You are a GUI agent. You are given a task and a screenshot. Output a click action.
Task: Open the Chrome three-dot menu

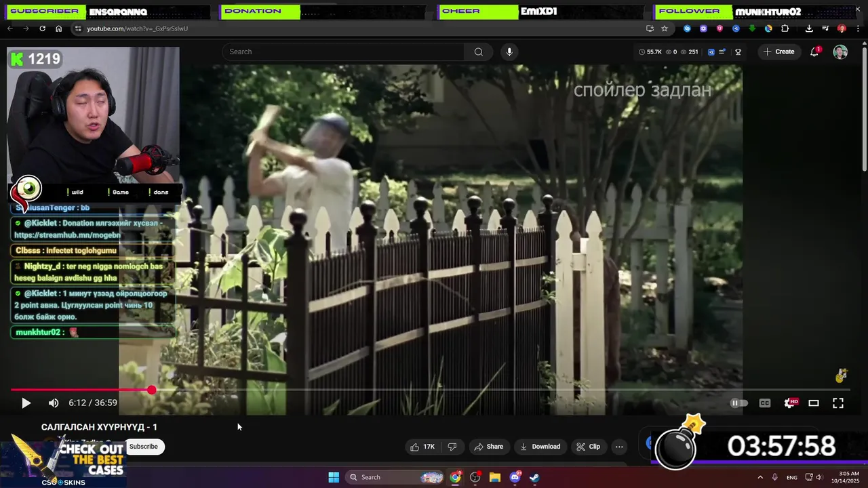pos(858,28)
